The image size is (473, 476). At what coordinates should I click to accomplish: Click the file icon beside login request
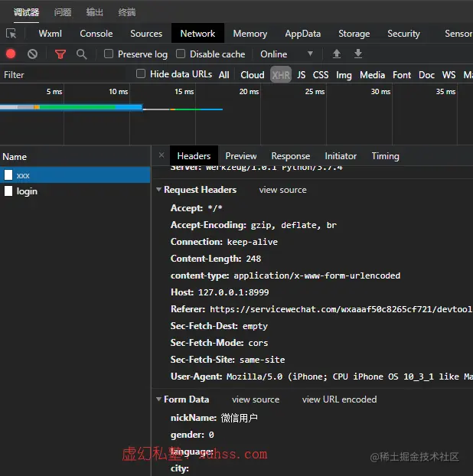[8, 191]
